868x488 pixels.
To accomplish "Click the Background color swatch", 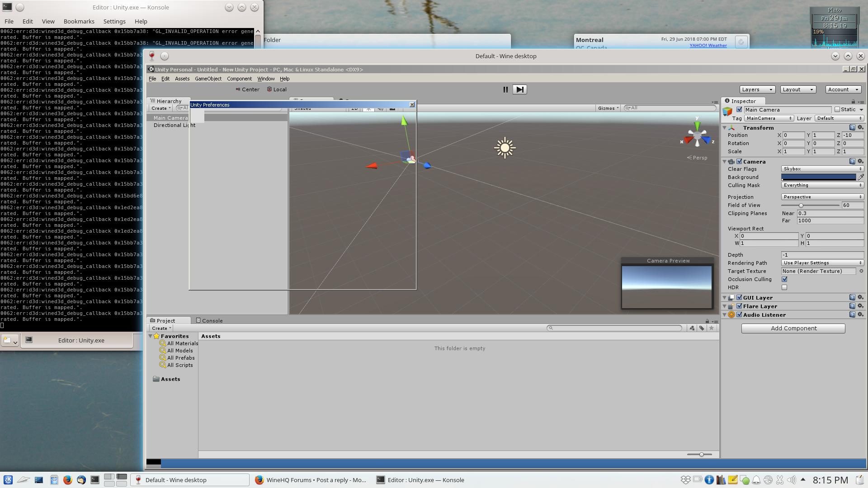I will pos(819,177).
